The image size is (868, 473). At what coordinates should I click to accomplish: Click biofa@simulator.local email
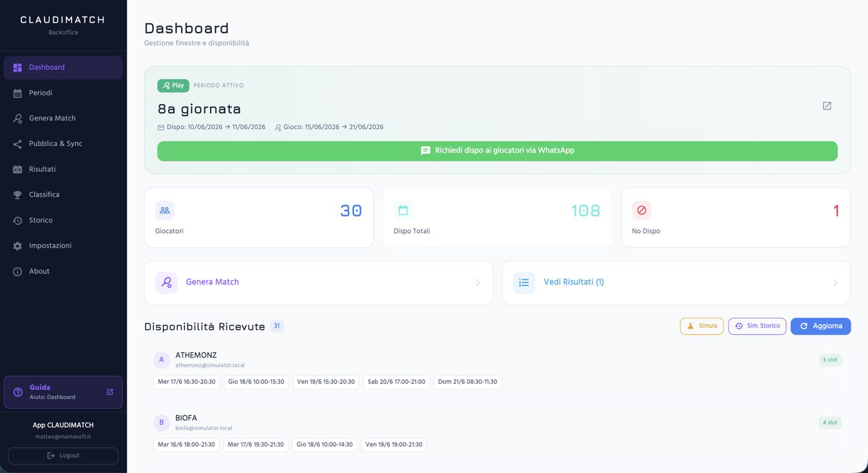(204, 428)
